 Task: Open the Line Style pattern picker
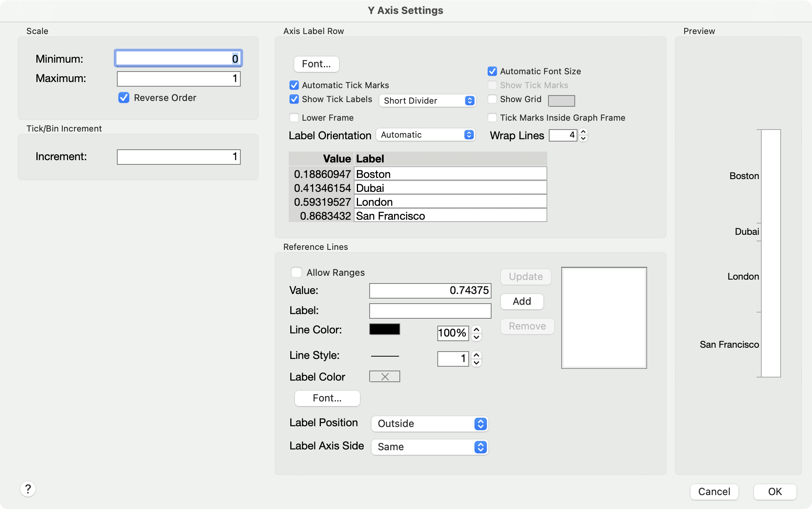tap(385, 356)
